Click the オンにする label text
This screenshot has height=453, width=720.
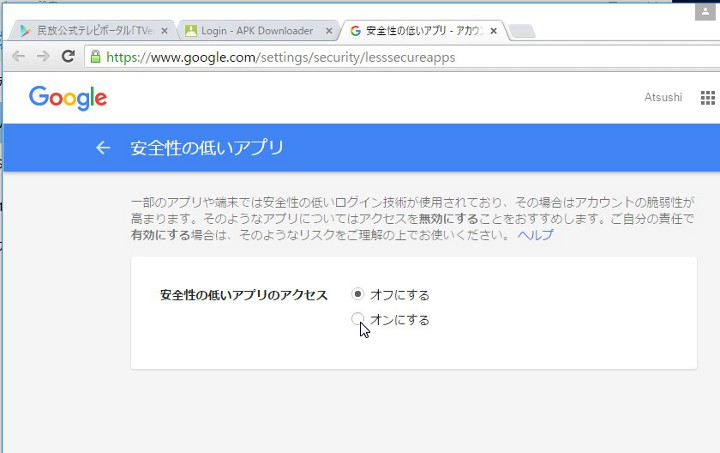tap(399, 320)
